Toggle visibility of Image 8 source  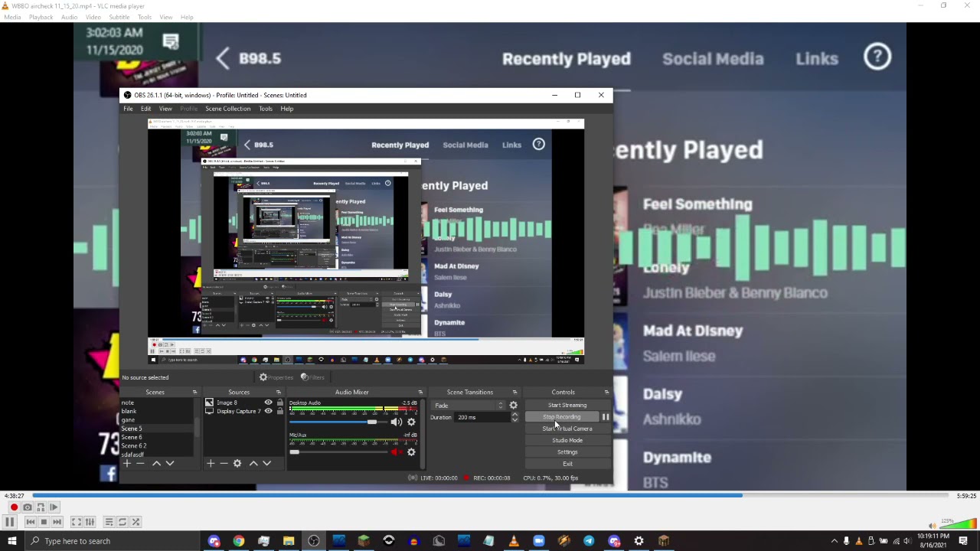[x=268, y=403]
